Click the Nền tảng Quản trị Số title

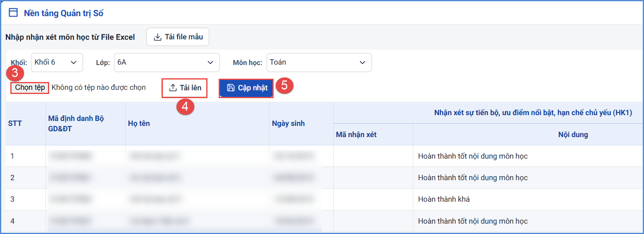pyautogui.click(x=64, y=13)
